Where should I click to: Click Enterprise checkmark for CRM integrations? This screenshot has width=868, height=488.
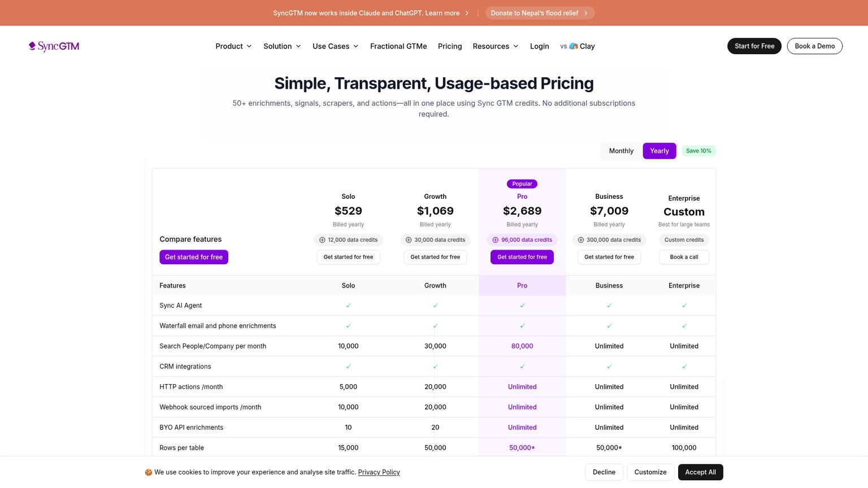[684, 367]
